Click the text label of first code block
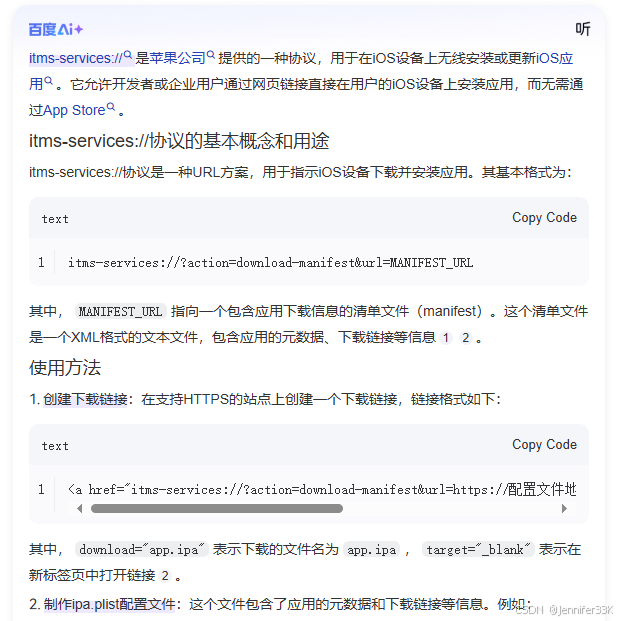Viewport: 625px width, 621px height. (x=55, y=219)
